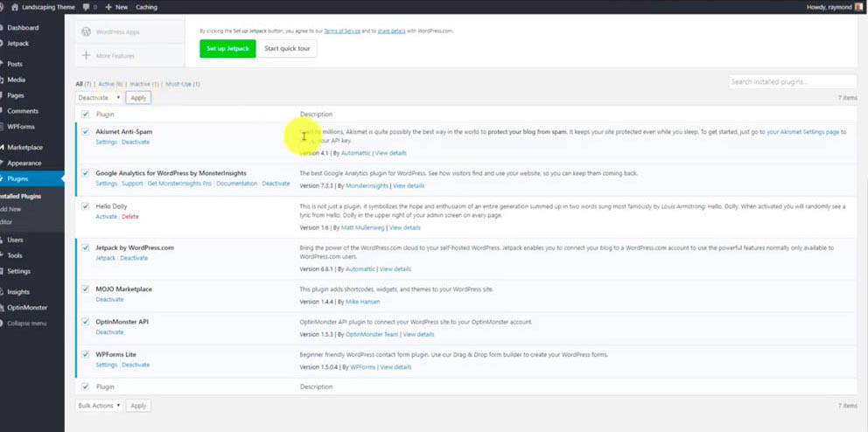Open the top Deactivate bulk action dropdown

click(x=99, y=98)
